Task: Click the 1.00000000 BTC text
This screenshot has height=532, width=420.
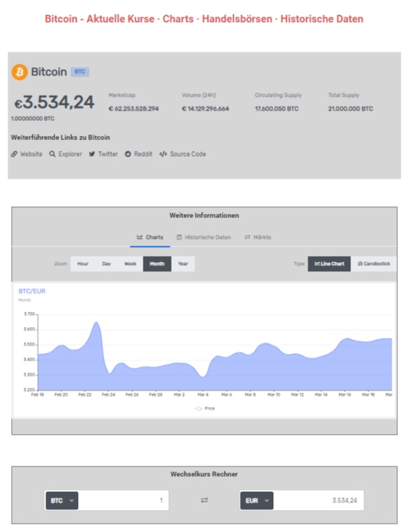Action: (32, 119)
